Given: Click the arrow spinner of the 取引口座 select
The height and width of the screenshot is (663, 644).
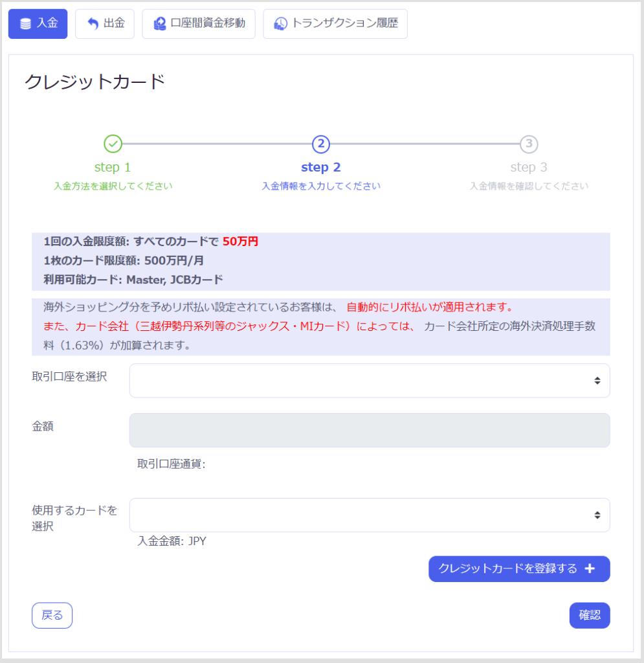Looking at the screenshot, I should click(597, 381).
